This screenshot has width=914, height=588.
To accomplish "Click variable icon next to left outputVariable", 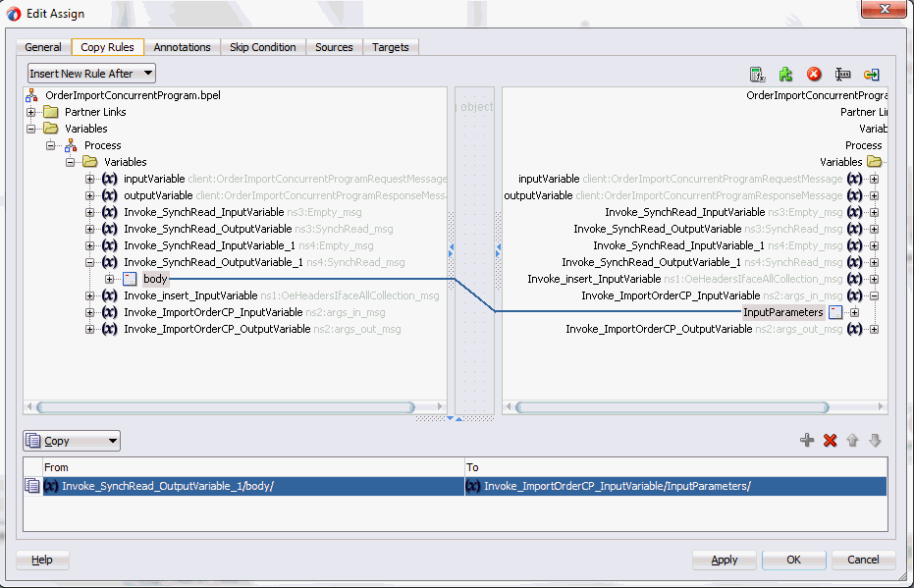I will (x=110, y=195).
